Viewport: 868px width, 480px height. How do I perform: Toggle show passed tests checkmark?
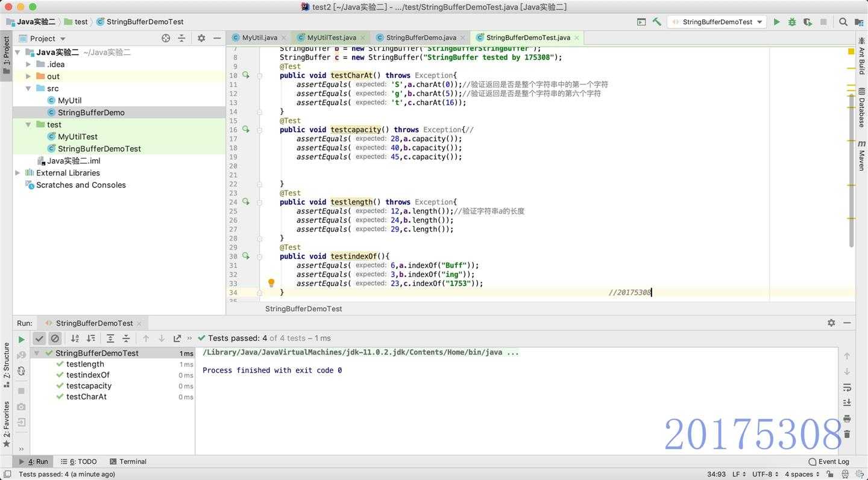point(39,338)
